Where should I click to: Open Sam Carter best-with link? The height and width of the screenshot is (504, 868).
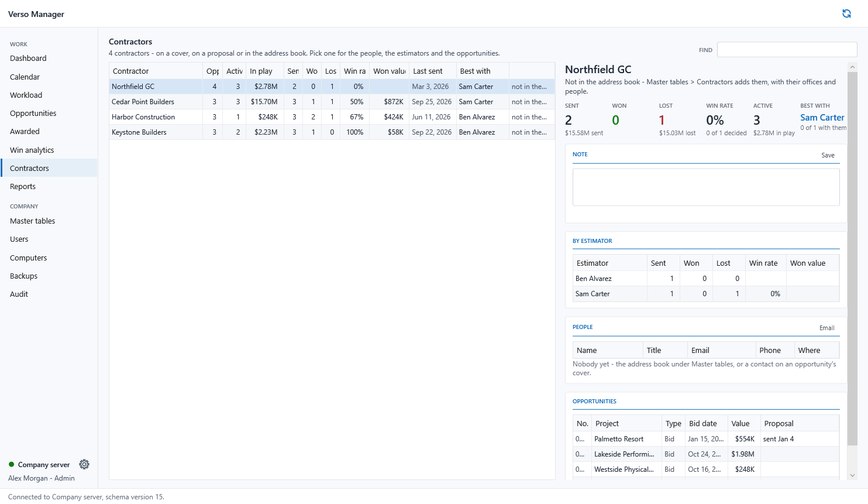tap(822, 117)
